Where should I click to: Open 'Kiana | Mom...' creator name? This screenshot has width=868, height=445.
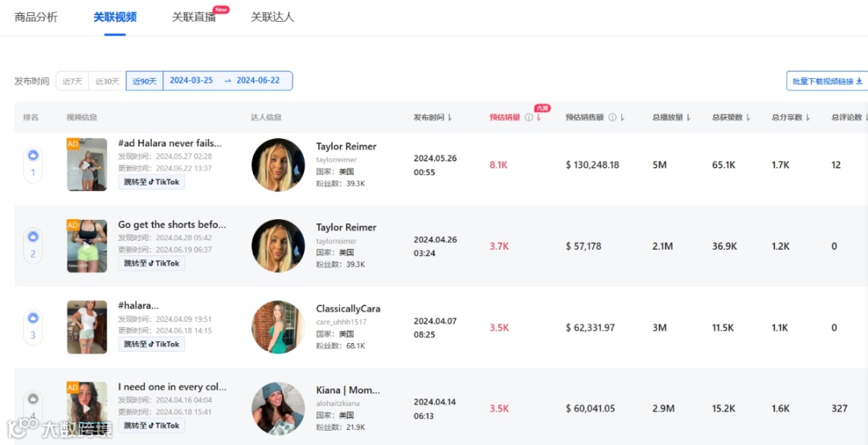[348, 390]
